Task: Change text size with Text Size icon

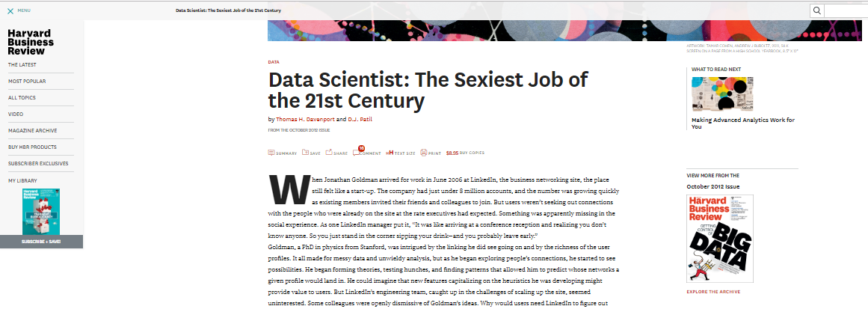Action: coord(390,153)
